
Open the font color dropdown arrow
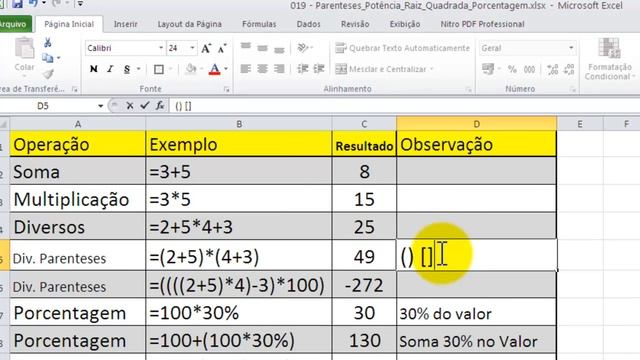[x=226, y=69]
